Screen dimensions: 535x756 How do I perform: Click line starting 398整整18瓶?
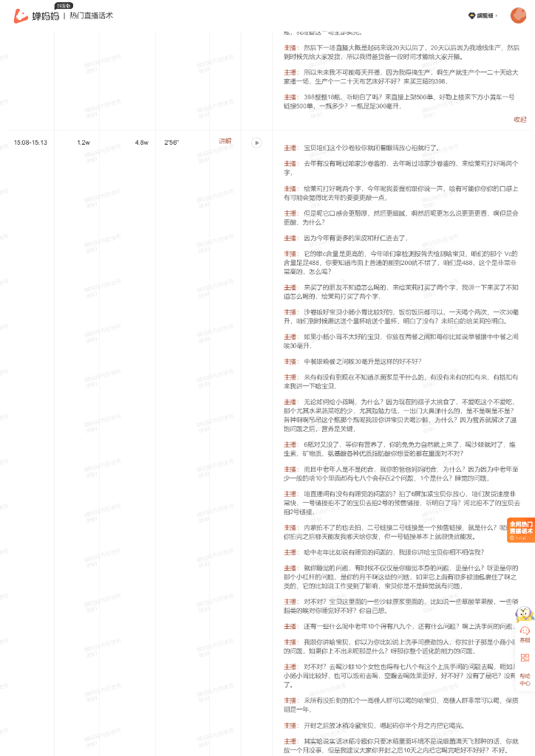point(399,102)
